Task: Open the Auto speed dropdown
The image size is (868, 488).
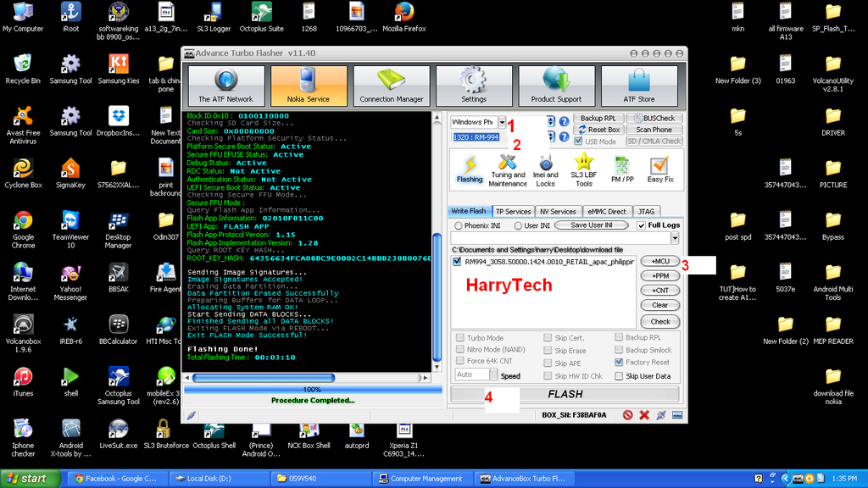Action: click(x=494, y=374)
